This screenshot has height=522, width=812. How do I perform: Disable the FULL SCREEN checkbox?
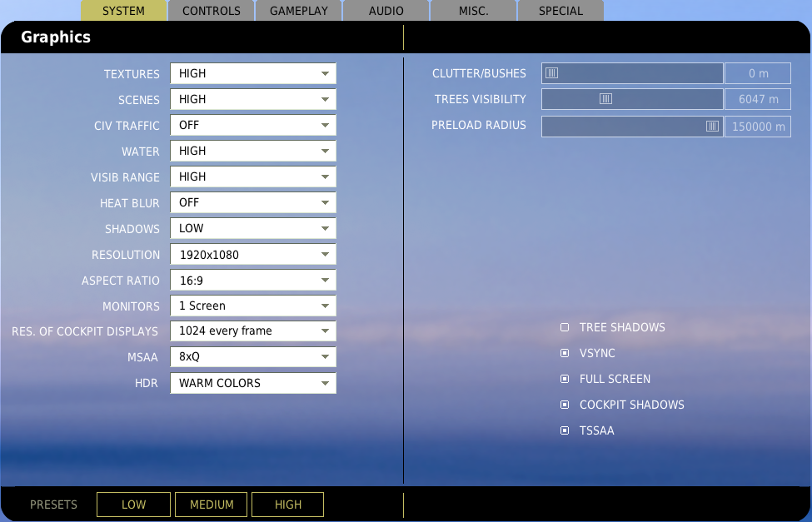(x=565, y=379)
